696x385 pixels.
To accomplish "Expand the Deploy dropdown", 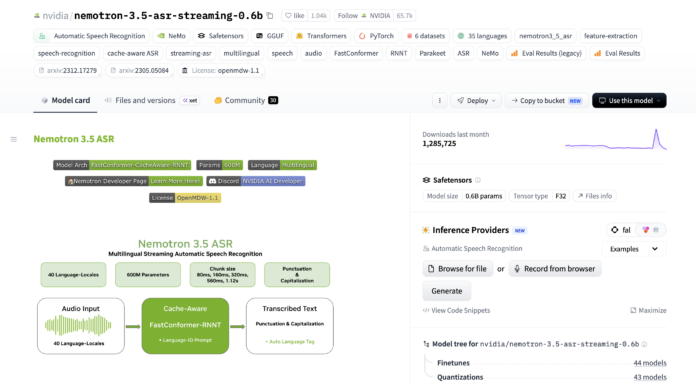I will (476, 101).
